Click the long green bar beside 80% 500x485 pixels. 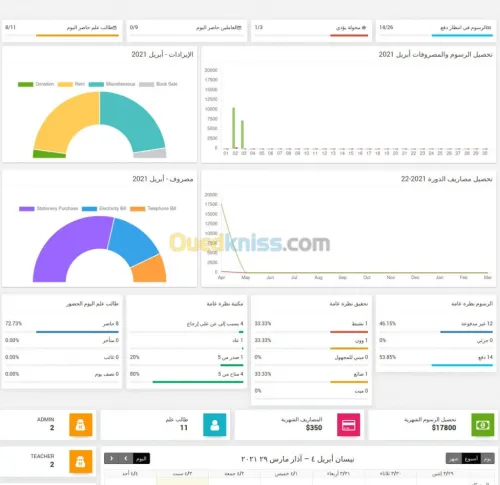pyautogui.click(x=198, y=382)
